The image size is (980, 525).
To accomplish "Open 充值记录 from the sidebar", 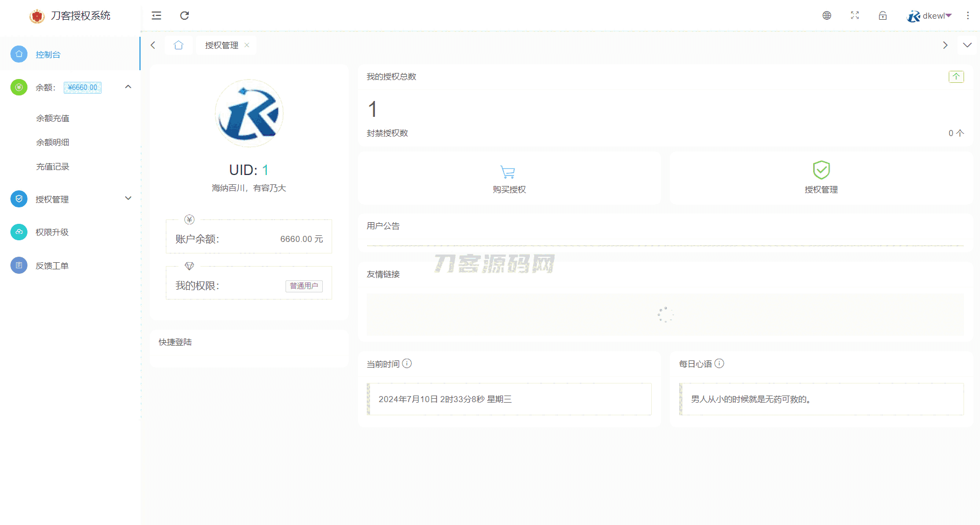I will (x=53, y=167).
